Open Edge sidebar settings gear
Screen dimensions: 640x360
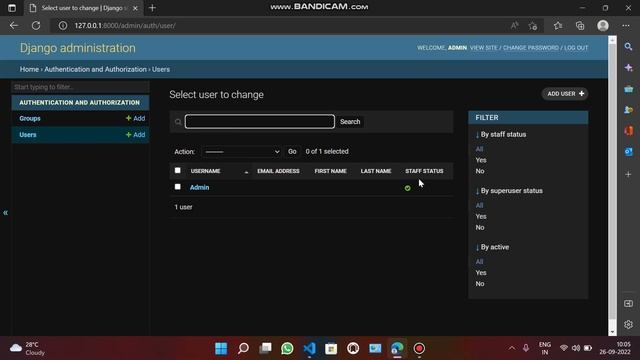click(x=629, y=324)
